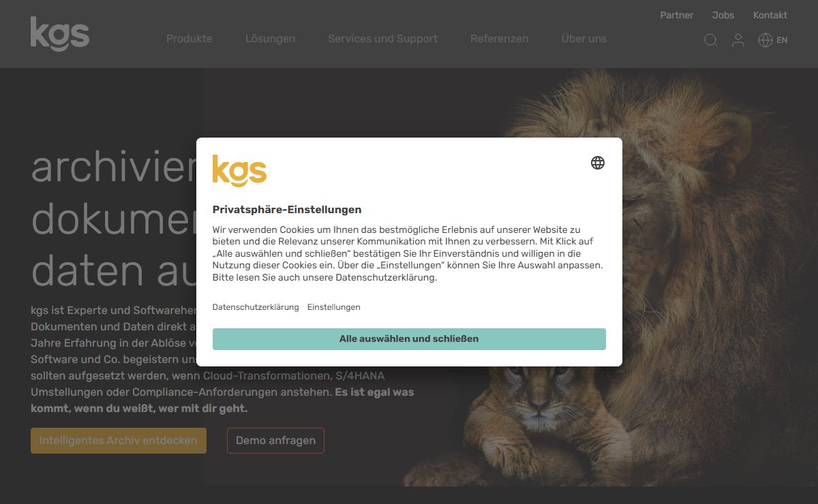Click the orange kgs logo in dialog

tap(239, 170)
